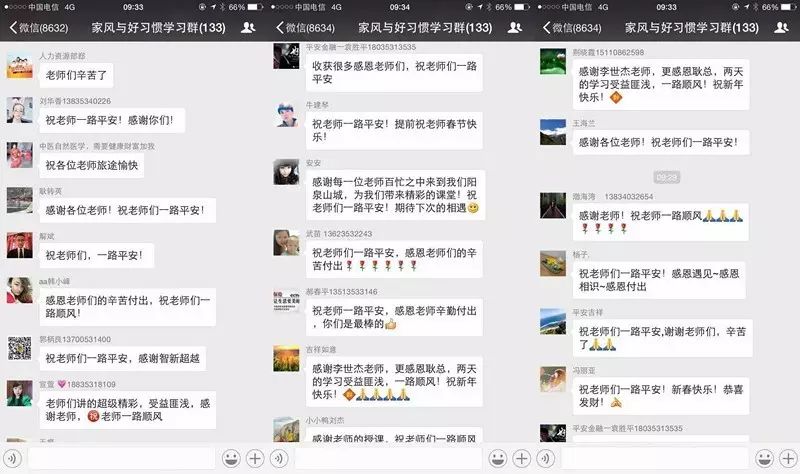The height and width of the screenshot is (474, 800).
Task: Open avatar of 安安
Action: pos(286,172)
